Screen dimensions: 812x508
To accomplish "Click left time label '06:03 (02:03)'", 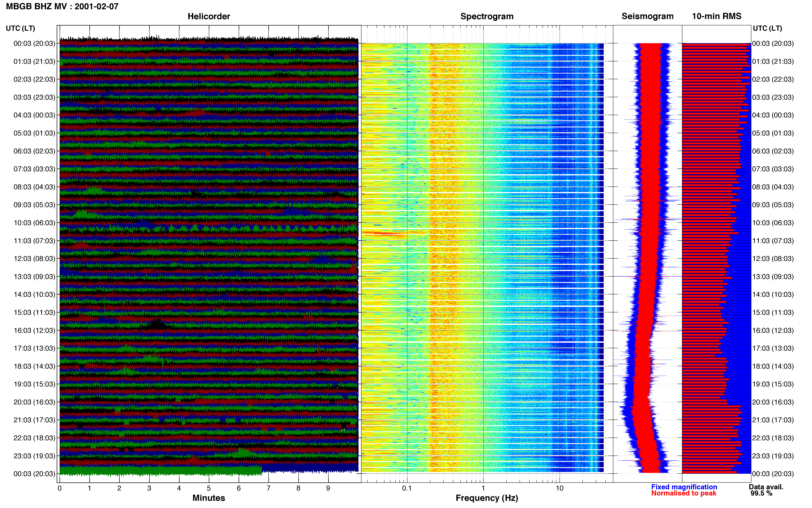I will [34, 151].
